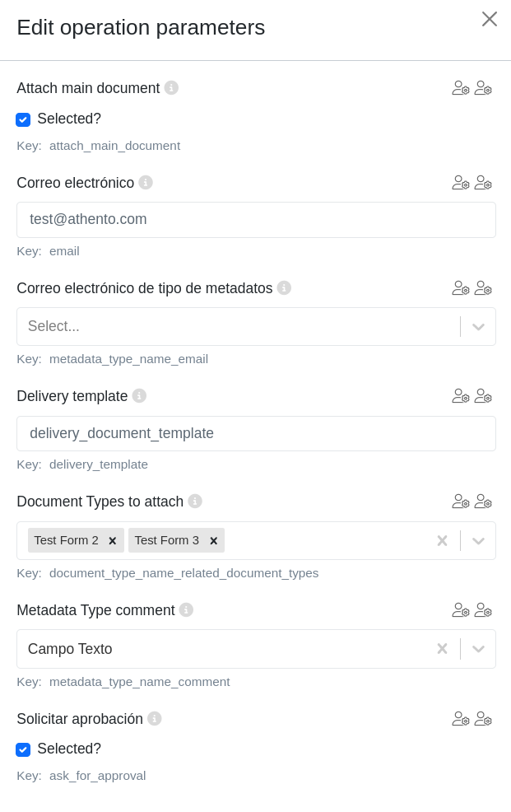511x812 pixels.
Task: Click first user-settings icon for Delivery template
Action: 460,395
